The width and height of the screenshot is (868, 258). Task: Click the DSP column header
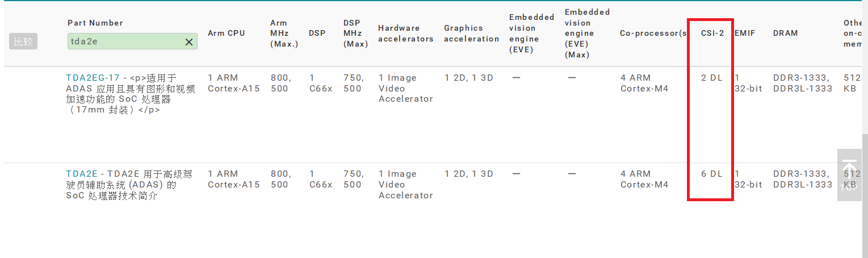pyautogui.click(x=317, y=33)
